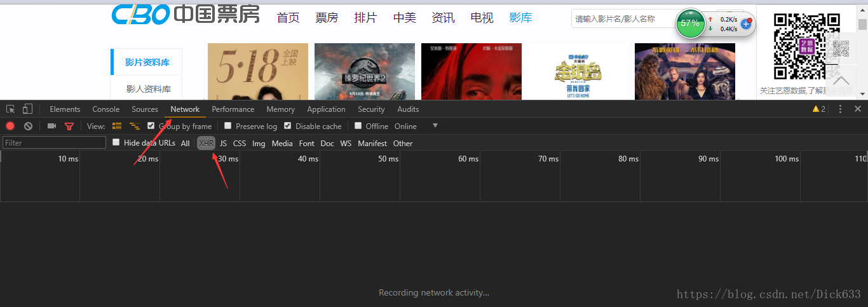Viewport: 868px width, 307px height.
Task: Switch to the Elements tab
Action: [65, 109]
